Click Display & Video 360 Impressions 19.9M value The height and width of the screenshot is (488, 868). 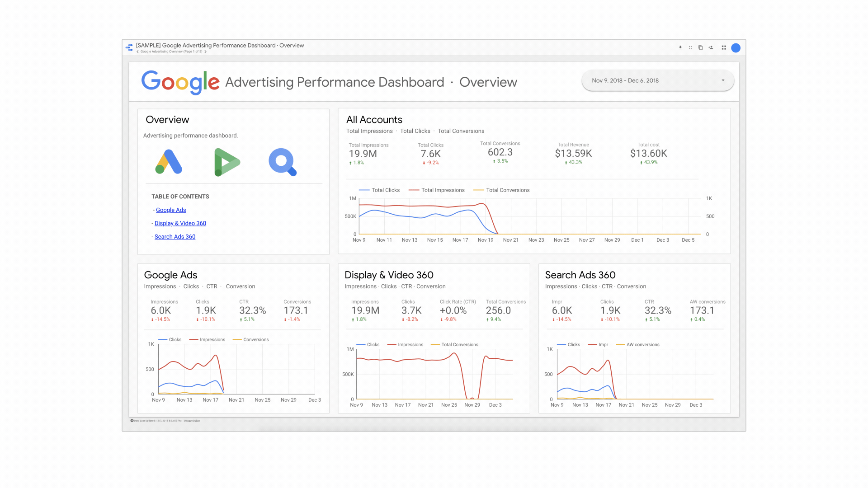[365, 311]
